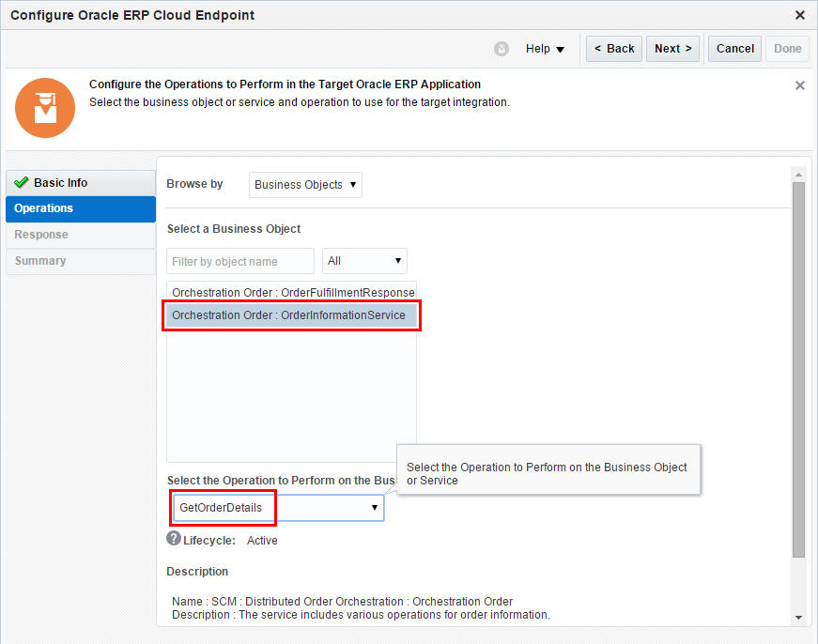
Task: Click the Description heading
Action: pyautogui.click(x=197, y=572)
